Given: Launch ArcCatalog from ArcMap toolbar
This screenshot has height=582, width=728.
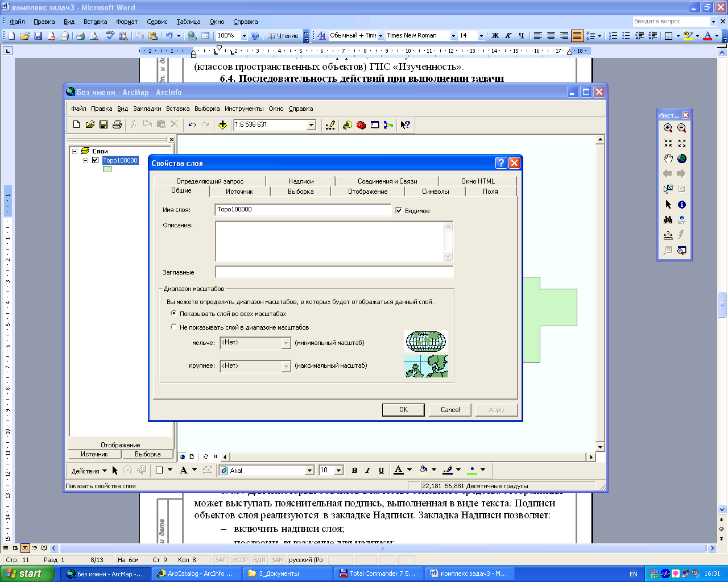Looking at the screenshot, I should [347, 124].
